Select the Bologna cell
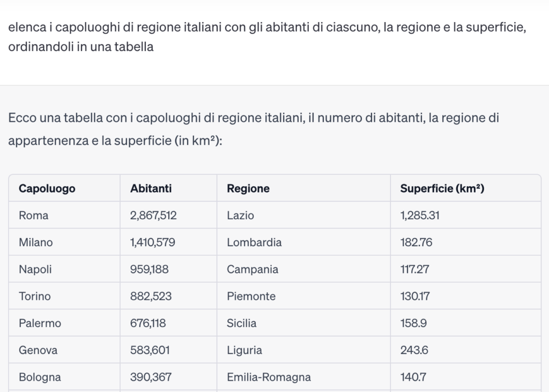The width and height of the screenshot is (549, 392). click(40, 377)
